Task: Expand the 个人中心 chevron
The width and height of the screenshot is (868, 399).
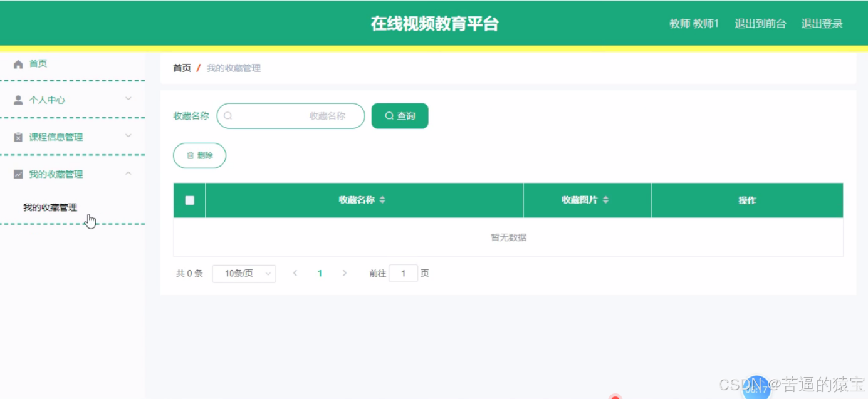Action: (x=128, y=99)
